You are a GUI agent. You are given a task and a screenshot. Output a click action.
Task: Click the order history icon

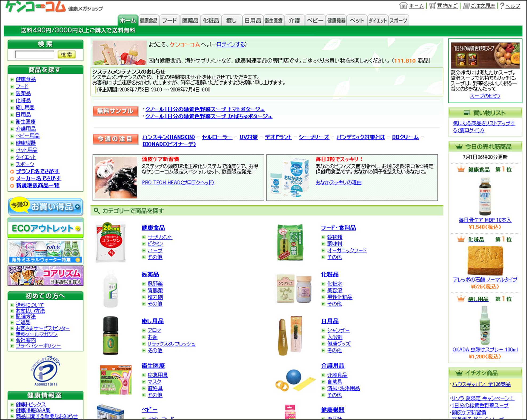466,6
